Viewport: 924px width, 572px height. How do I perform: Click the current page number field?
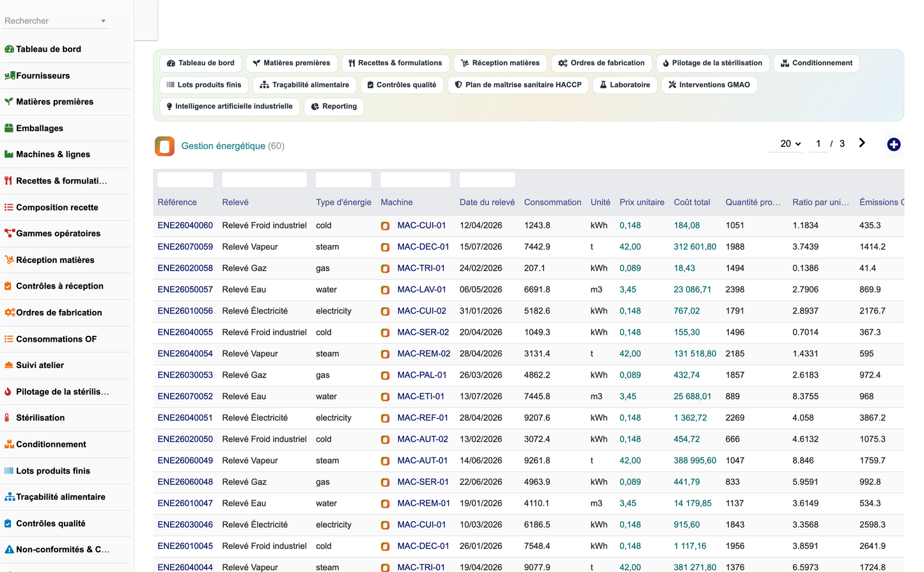(x=818, y=143)
